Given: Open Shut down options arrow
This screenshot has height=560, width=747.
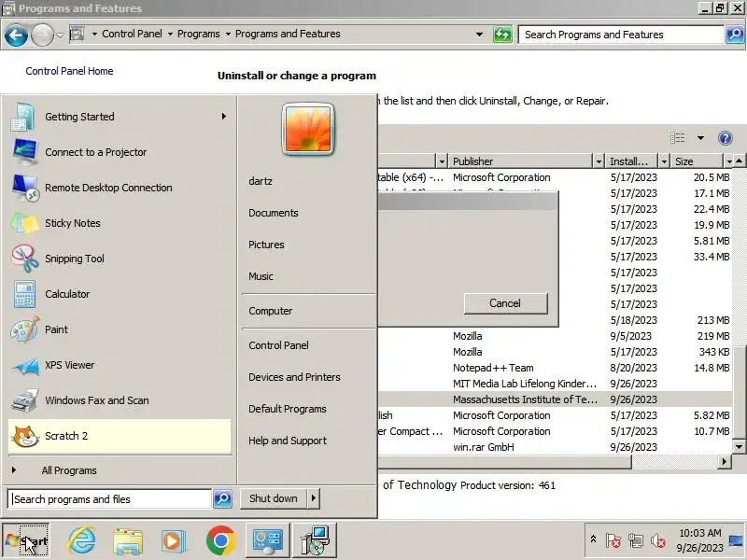Looking at the screenshot, I should tap(314, 498).
